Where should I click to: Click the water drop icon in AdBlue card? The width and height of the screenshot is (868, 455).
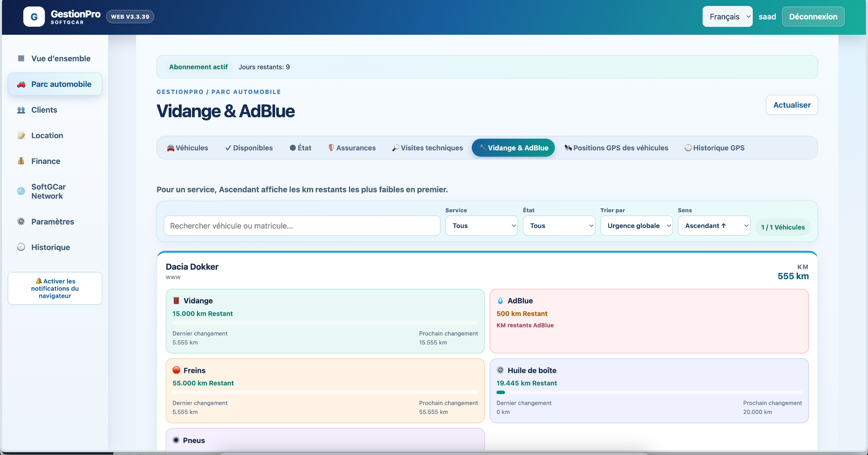[500, 301]
